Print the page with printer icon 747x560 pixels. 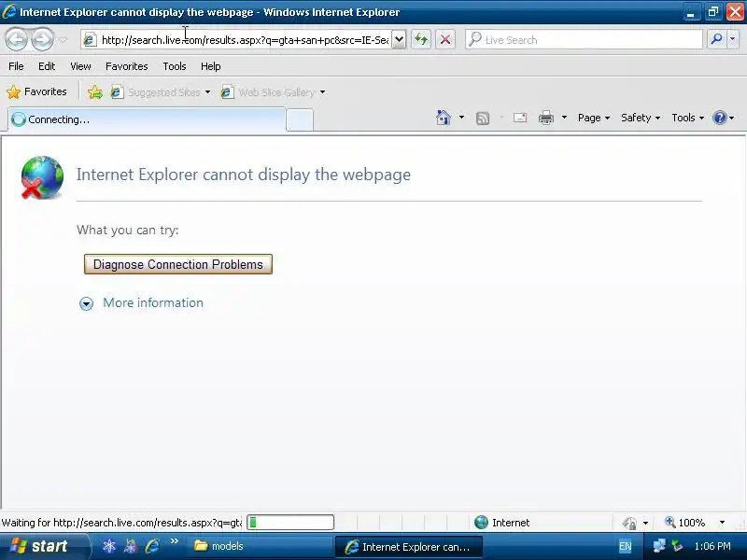point(546,118)
